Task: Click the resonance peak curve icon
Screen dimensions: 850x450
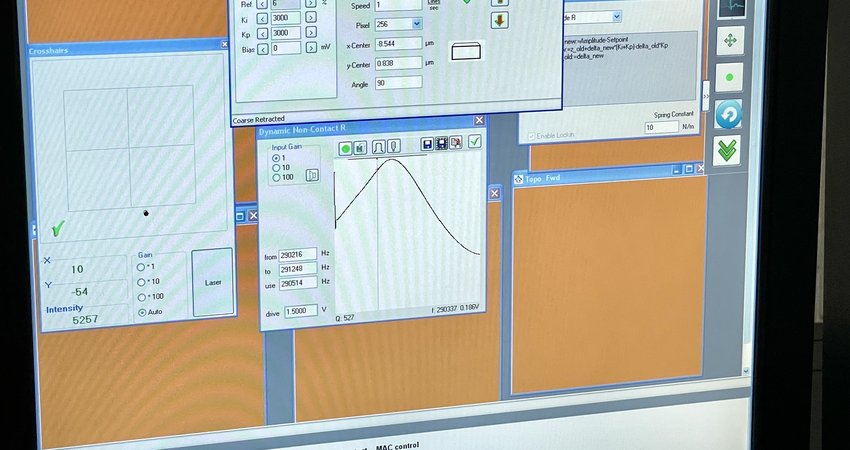Action: (379, 147)
